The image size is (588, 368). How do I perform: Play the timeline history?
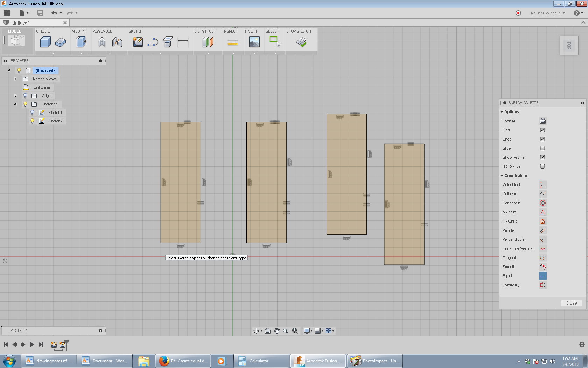32,345
